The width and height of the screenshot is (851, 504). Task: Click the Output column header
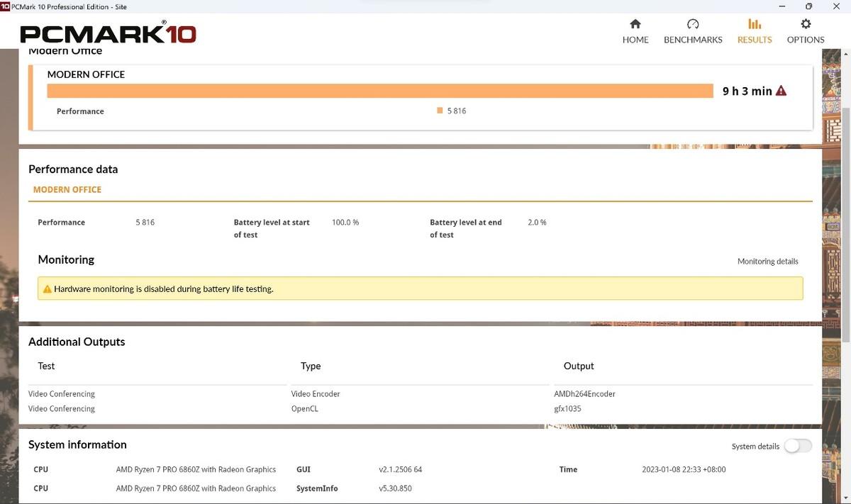pyautogui.click(x=579, y=366)
